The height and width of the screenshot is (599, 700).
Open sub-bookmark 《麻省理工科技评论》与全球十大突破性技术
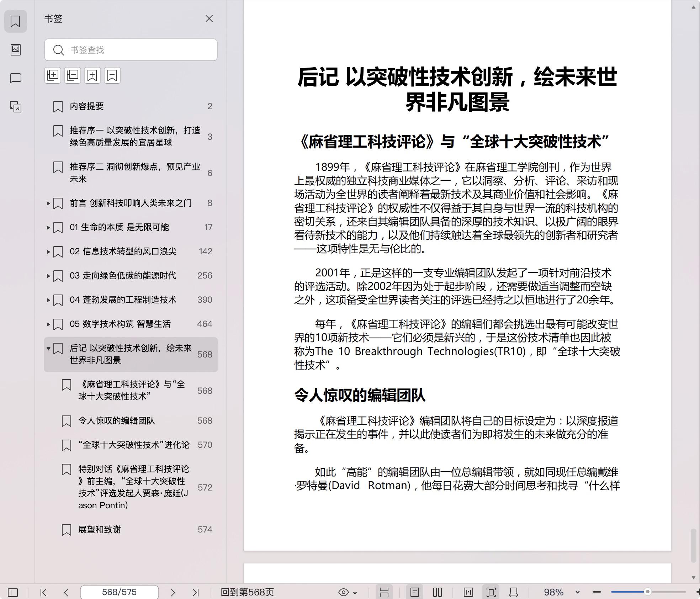click(x=131, y=391)
